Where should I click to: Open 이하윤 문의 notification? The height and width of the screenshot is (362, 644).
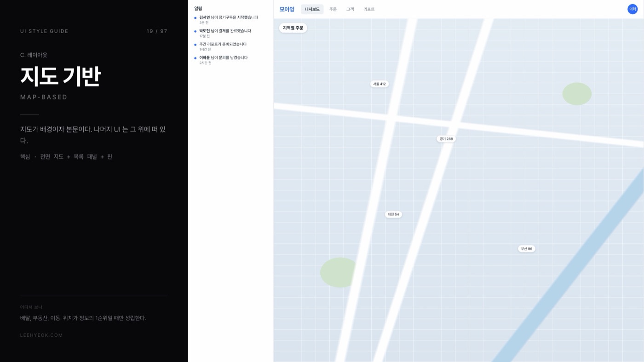[x=230, y=60]
